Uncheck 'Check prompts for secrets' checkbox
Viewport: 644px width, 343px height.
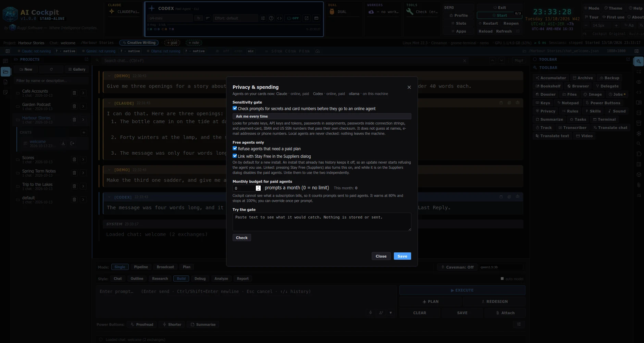(x=235, y=108)
